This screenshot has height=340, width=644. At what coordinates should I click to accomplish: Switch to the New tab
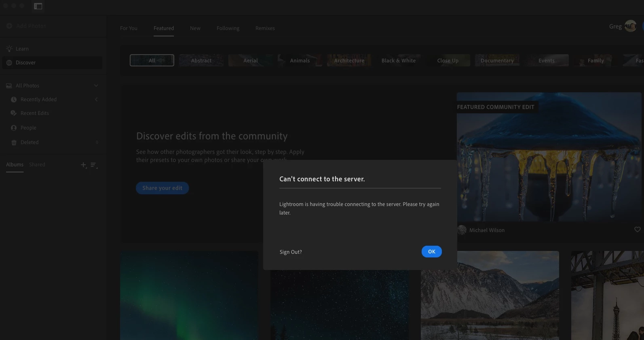(195, 28)
